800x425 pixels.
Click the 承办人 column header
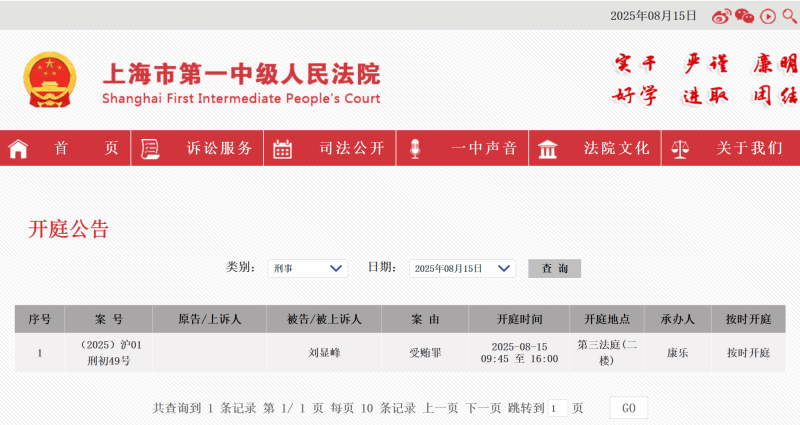pyautogui.click(x=678, y=319)
